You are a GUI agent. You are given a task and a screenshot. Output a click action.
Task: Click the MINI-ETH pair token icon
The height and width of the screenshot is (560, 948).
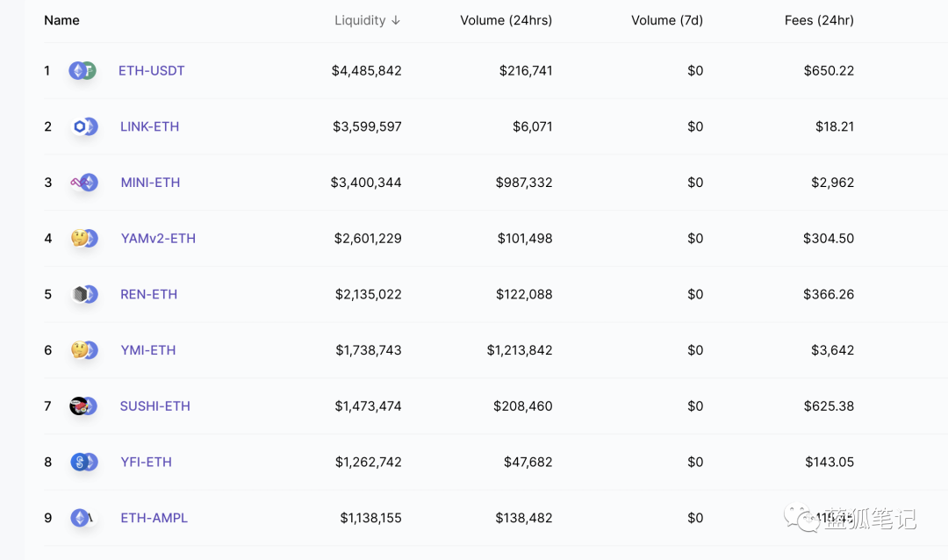pyautogui.click(x=84, y=183)
